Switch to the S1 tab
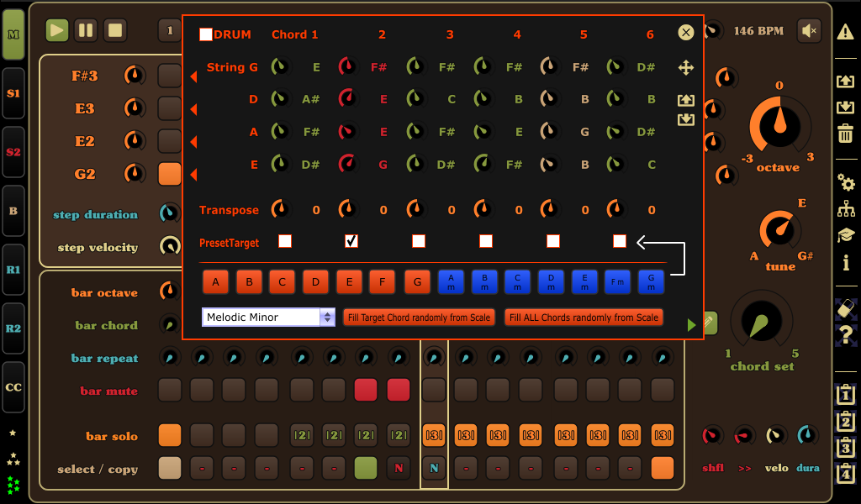The image size is (861, 504). (x=13, y=93)
